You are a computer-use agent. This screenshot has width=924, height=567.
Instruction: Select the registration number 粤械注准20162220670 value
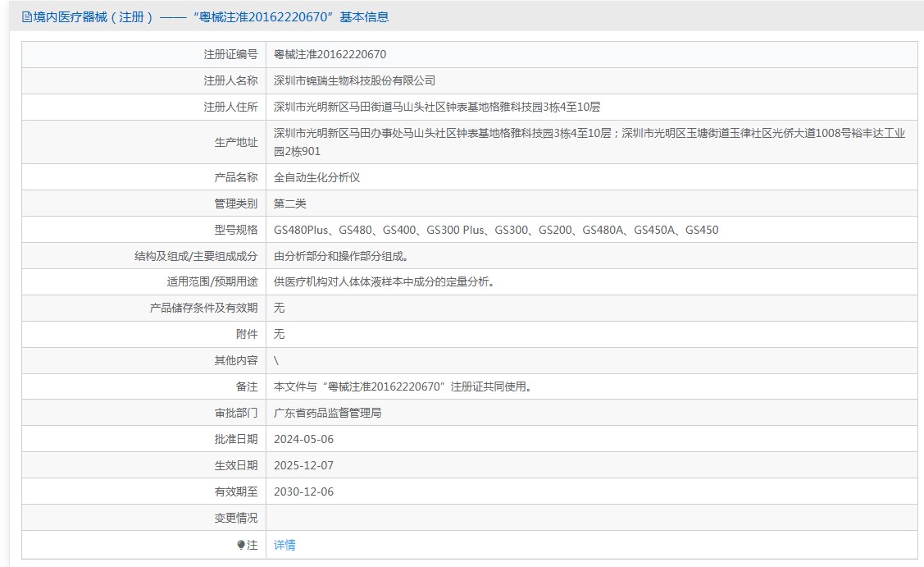pyautogui.click(x=330, y=55)
